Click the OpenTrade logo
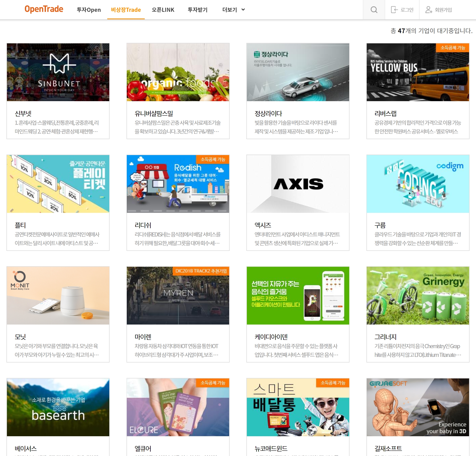The width and height of the screenshot is (476, 456). [44, 9]
